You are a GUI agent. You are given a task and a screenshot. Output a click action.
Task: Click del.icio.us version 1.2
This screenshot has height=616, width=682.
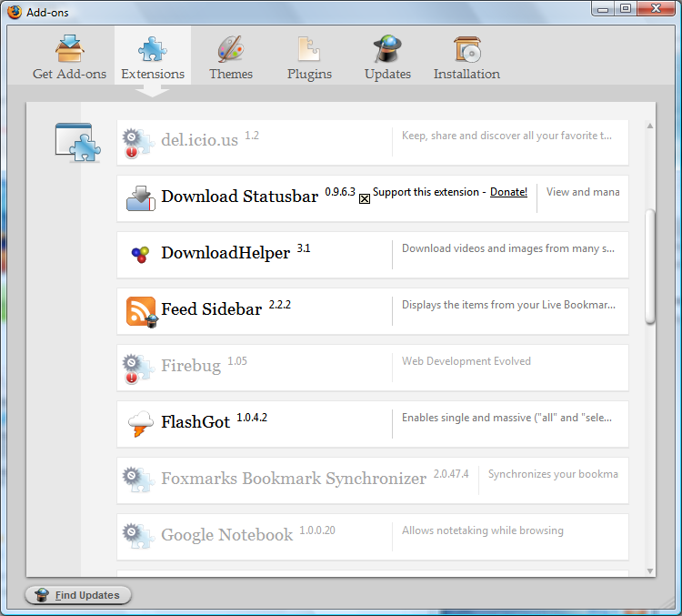(251, 136)
